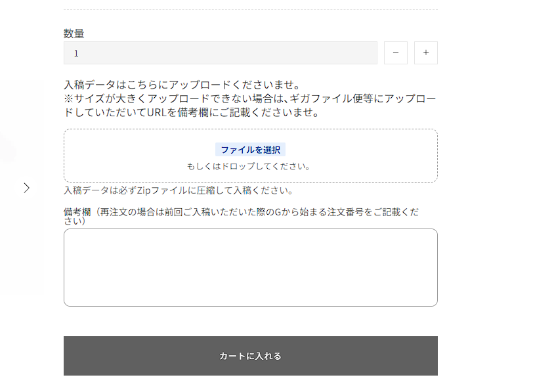533x392 pixels.
Task: Click empty space left of ファイルを選択
Action: coord(138,150)
